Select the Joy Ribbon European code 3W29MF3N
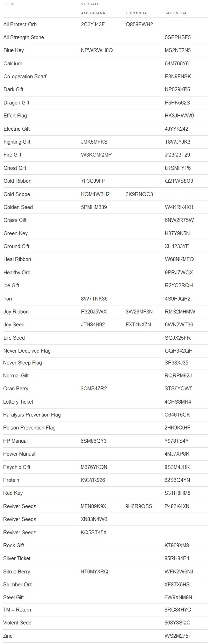The height and width of the screenshot is (644, 211). coord(139,312)
